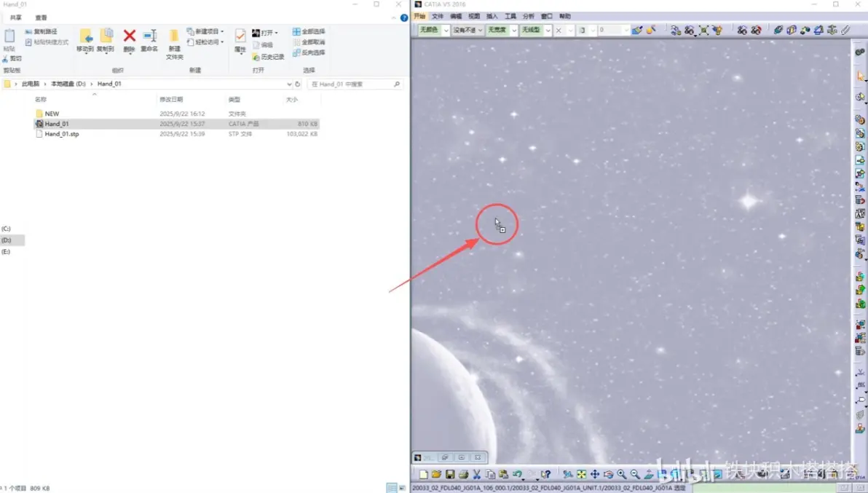868x493 pixels.
Task: Select the Cut scissors icon in CATIA toolbar
Action: 477,474
